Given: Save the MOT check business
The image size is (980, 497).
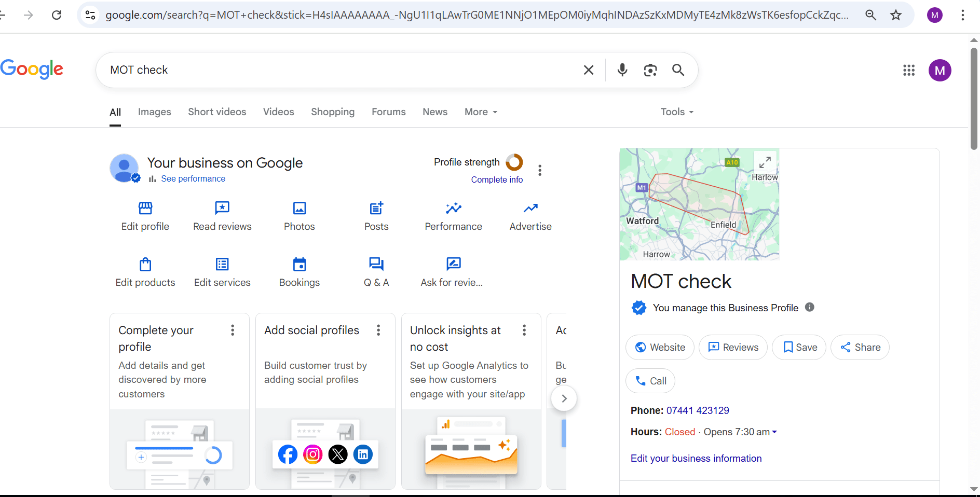Looking at the screenshot, I should [x=799, y=347].
